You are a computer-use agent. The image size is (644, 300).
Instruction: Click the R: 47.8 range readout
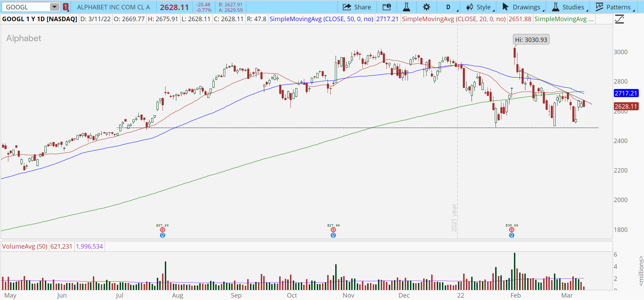[x=257, y=19]
